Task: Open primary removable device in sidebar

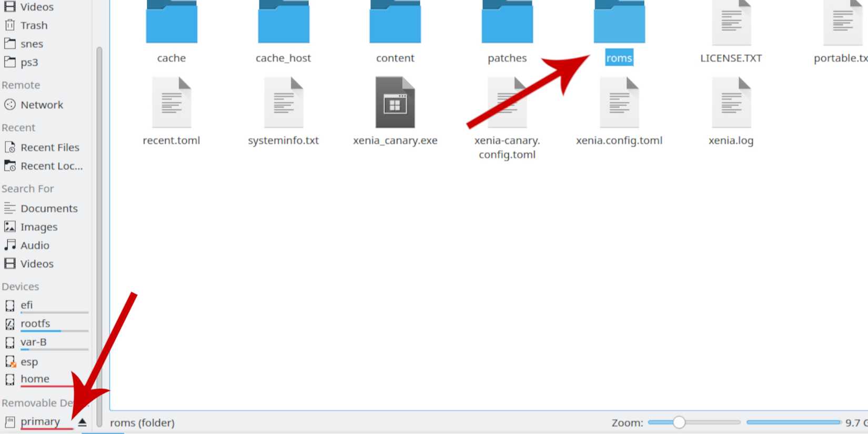Action: tap(40, 421)
